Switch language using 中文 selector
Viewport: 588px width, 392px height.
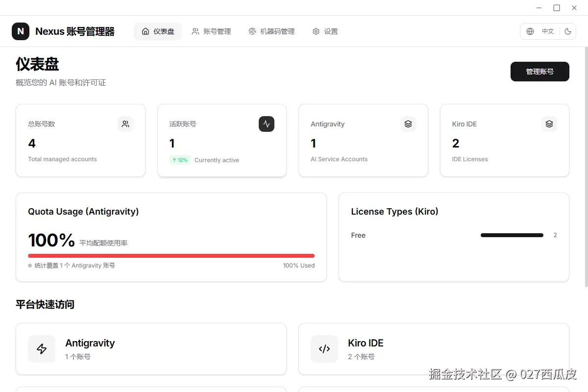(547, 31)
